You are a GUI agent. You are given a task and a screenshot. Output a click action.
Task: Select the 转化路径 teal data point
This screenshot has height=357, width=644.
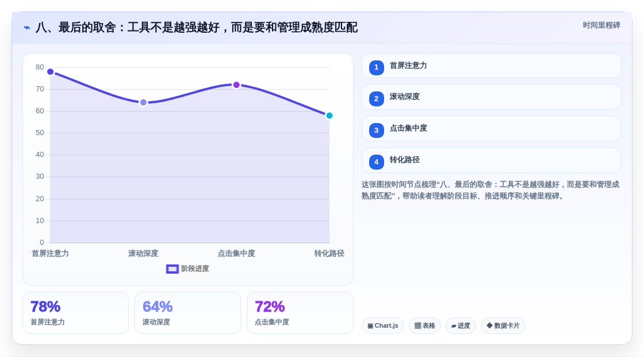point(329,116)
